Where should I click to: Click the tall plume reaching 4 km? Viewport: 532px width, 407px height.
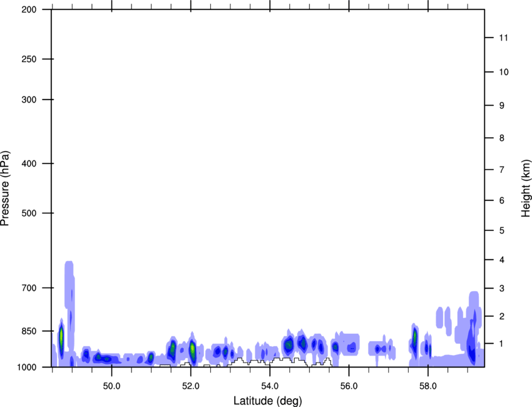69,306
